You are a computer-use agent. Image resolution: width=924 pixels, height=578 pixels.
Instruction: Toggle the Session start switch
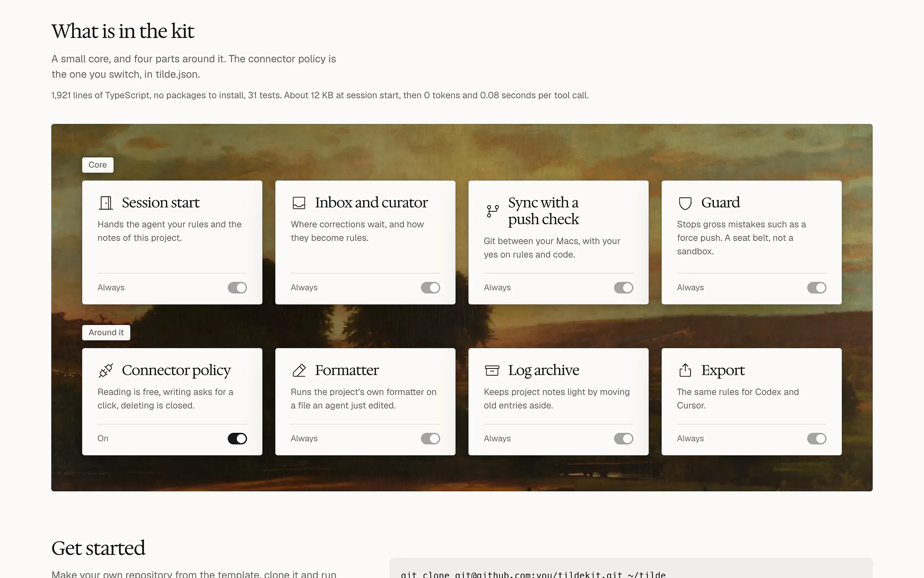237,288
